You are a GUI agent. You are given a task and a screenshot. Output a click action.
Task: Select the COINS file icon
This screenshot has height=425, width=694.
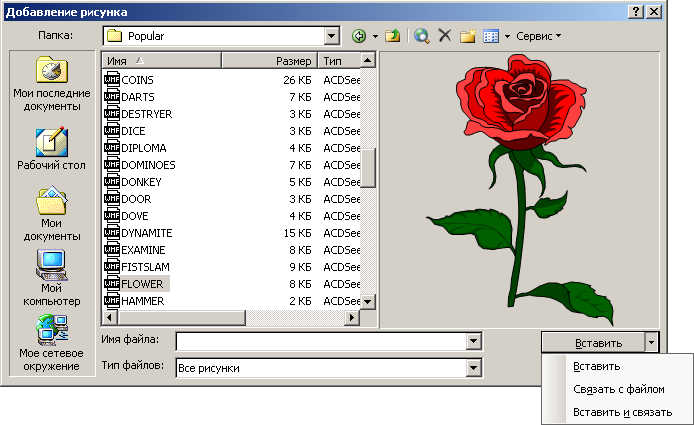pos(112,80)
